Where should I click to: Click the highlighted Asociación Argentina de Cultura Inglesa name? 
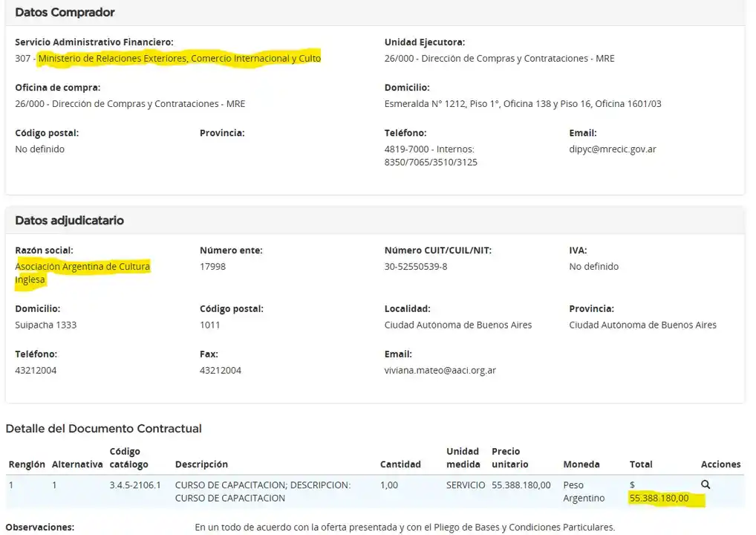(x=82, y=273)
